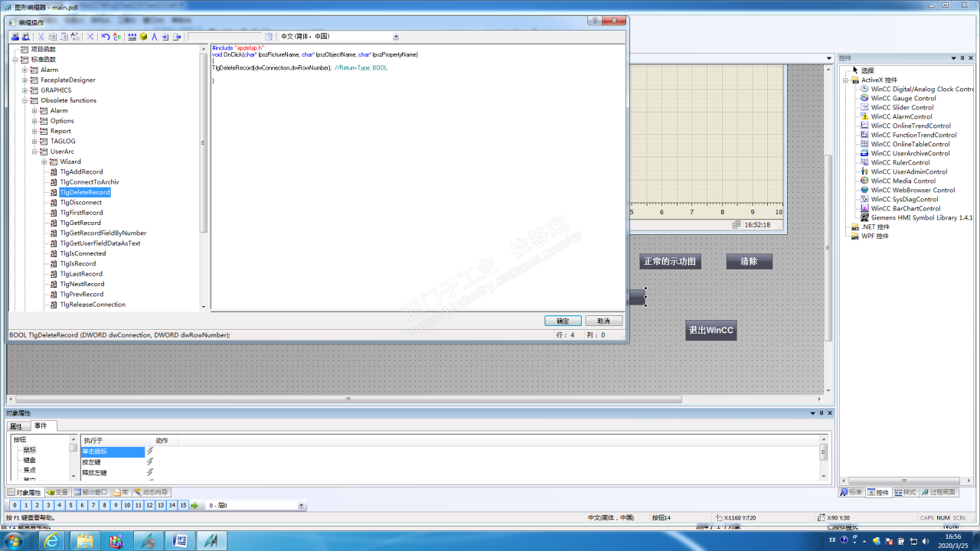This screenshot has height=551, width=980.
Task: Switch to the 输出窗口 tab
Action: tap(91, 492)
